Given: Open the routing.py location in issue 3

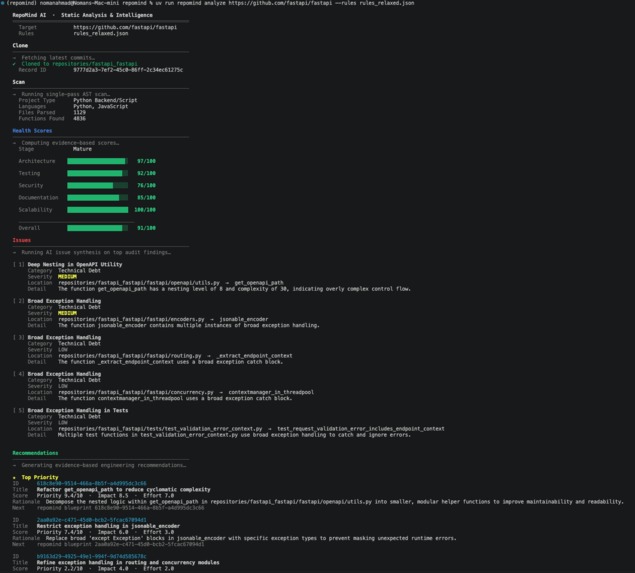Looking at the screenshot, I should click(x=130, y=355).
